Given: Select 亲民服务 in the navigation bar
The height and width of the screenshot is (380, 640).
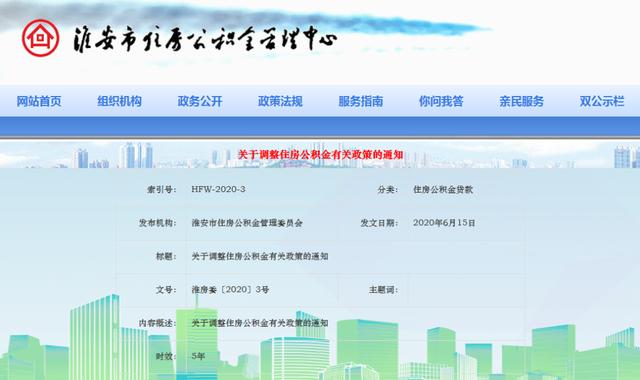Looking at the screenshot, I should pyautogui.click(x=522, y=101).
